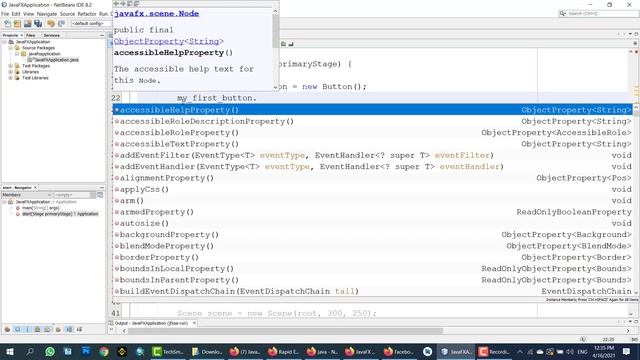Select armedProperty() completion item
This screenshot has width=640, height=360.
point(373,212)
